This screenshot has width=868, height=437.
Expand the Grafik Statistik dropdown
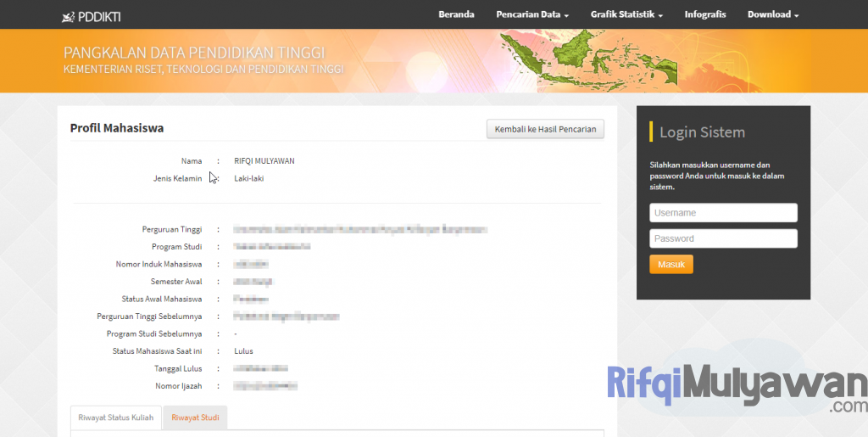pyautogui.click(x=626, y=14)
